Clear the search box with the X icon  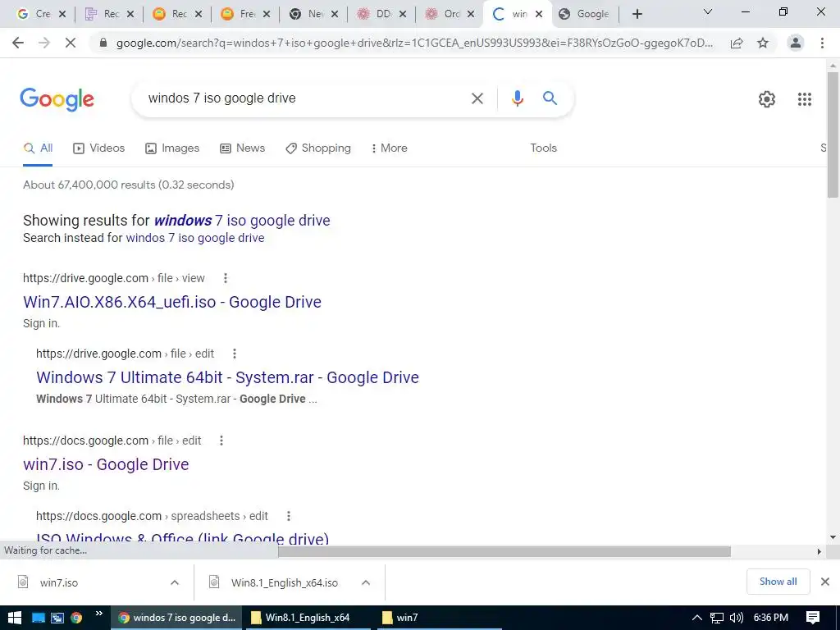click(477, 98)
